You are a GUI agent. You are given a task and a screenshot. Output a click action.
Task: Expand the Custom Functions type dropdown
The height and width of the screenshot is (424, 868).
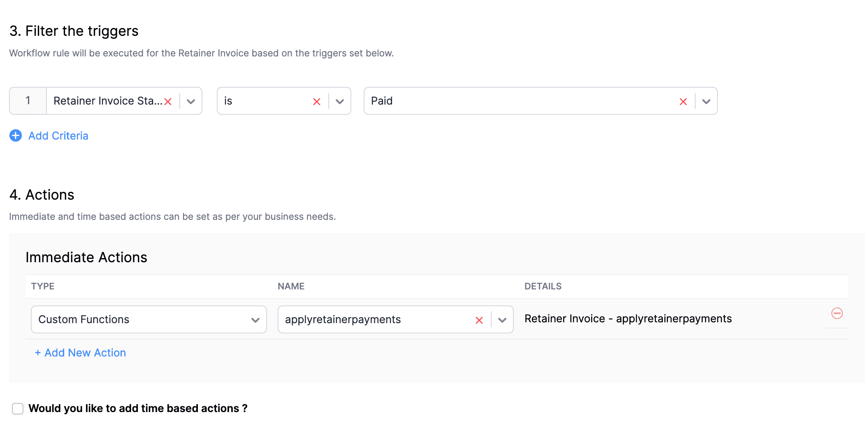pyautogui.click(x=255, y=320)
